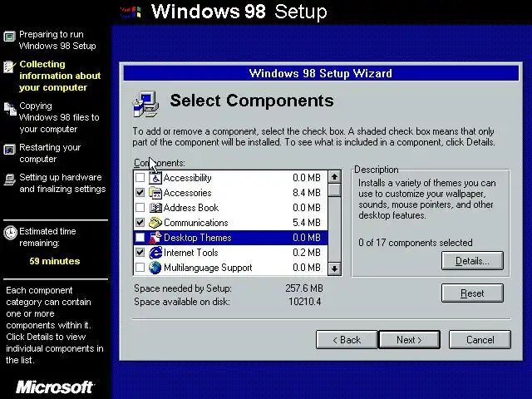Uncheck the Accessories checkbox
The height and width of the screenshot is (399, 532).
pos(140,192)
